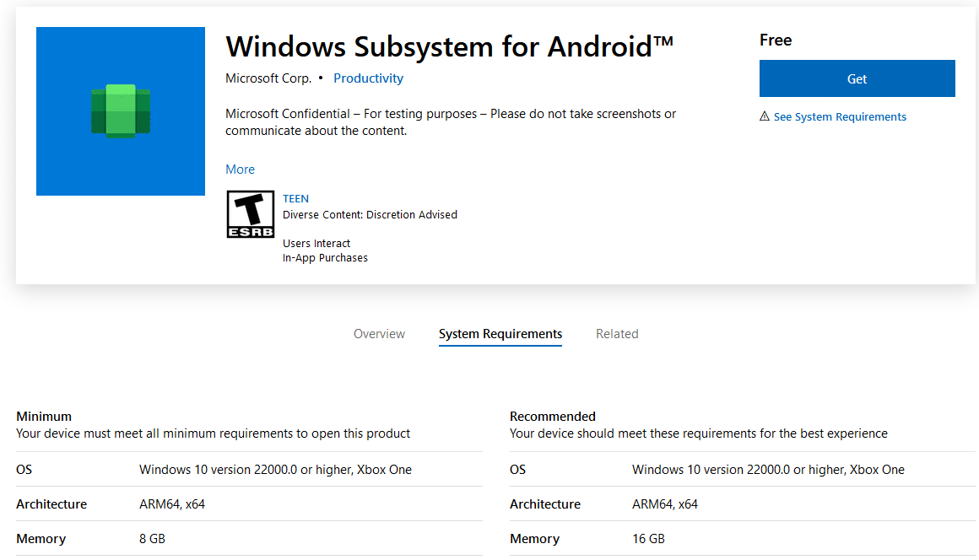Click the In-App Purchases text
979x560 pixels.
[x=325, y=257]
